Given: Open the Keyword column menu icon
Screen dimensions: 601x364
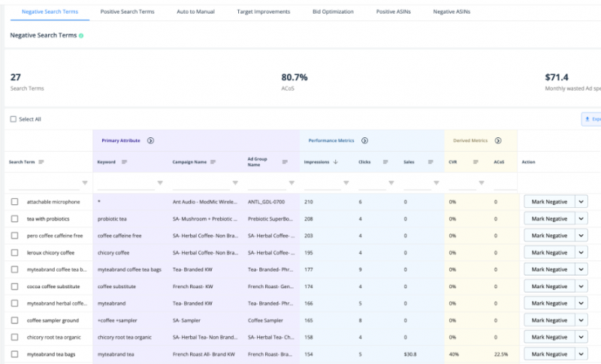Looking at the screenshot, I should [x=124, y=161].
